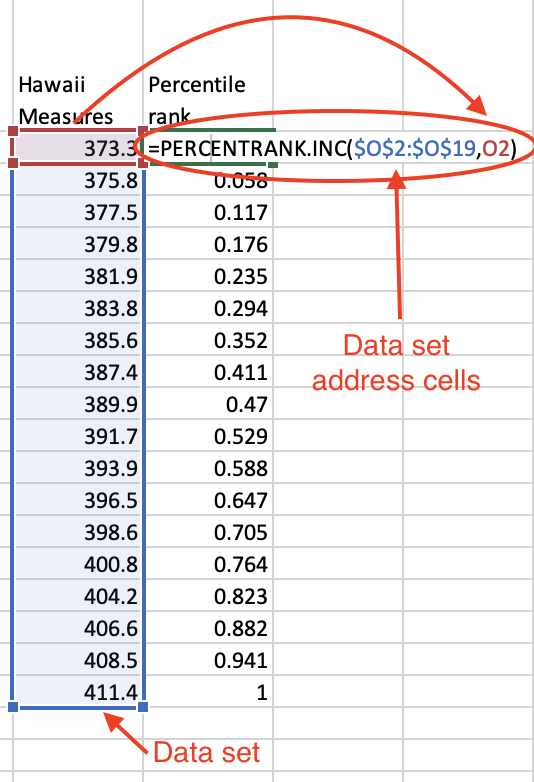Select the cell with 391.7
Viewport: 534px width, 782px height.
[78, 436]
